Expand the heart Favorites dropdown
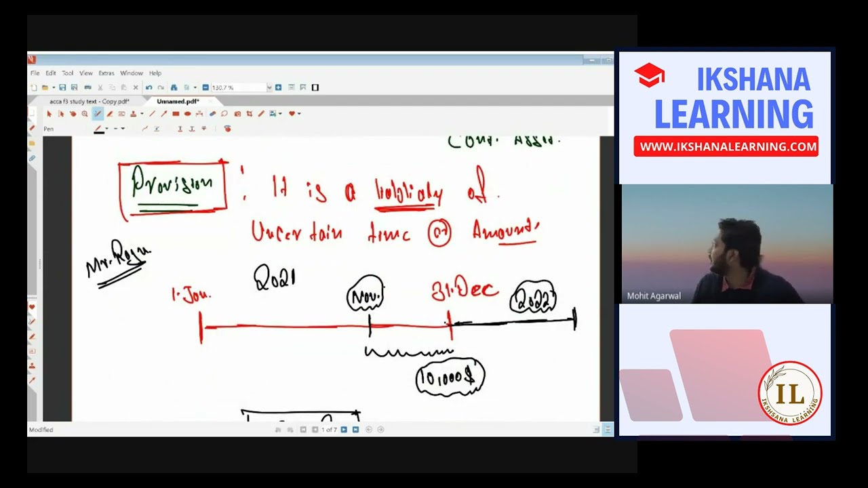The width and height of the screenshot is (868, 488). (299, 114)
